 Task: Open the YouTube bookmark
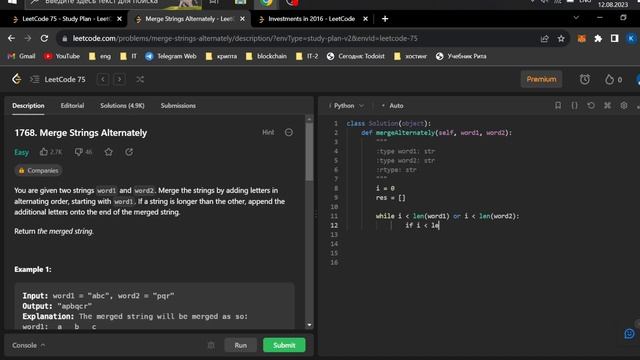[x=62, y=56]
